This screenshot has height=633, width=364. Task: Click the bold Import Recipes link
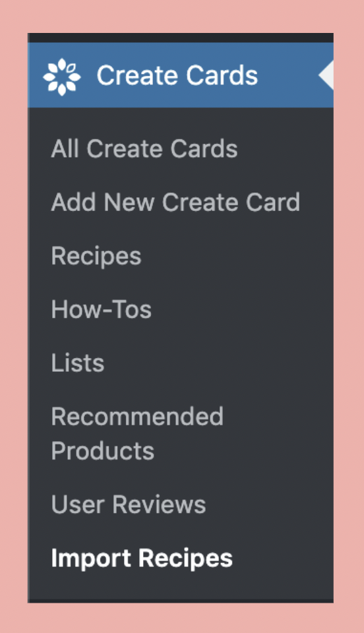pos(142,558)
